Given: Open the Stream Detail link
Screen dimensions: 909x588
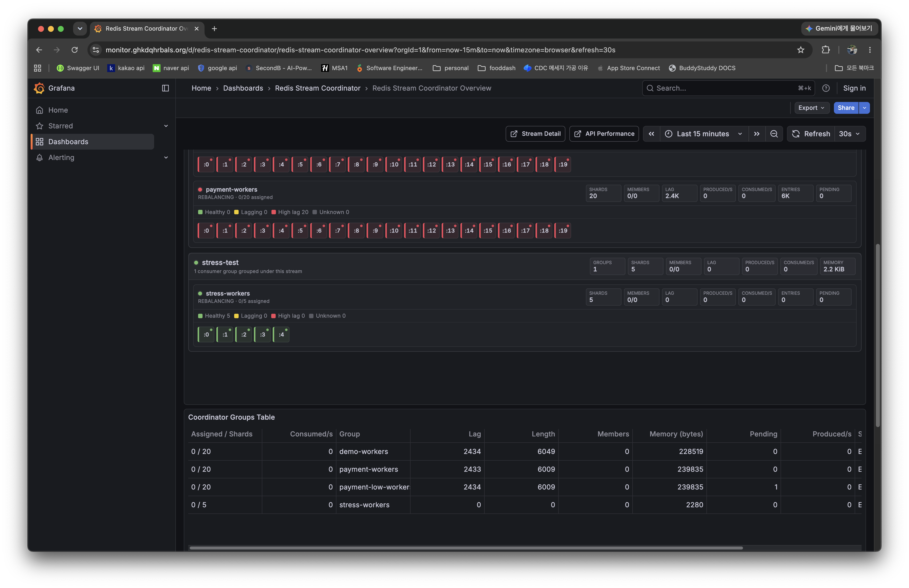Looking at the screenshot, I should coord(536,134).
